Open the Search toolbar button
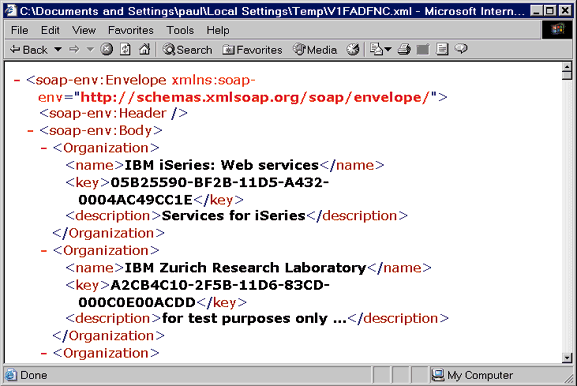 point(188,49)
